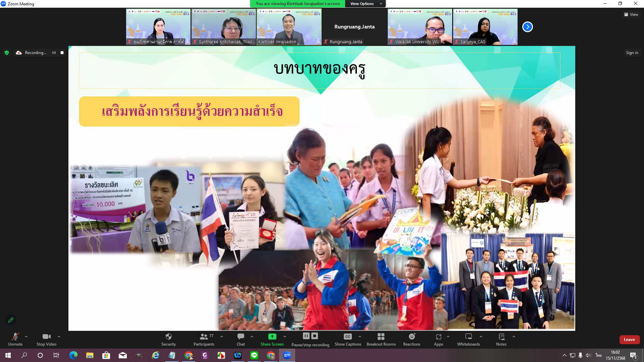Open the Reactions menu
644x362 pixels.
pos(412,337)
